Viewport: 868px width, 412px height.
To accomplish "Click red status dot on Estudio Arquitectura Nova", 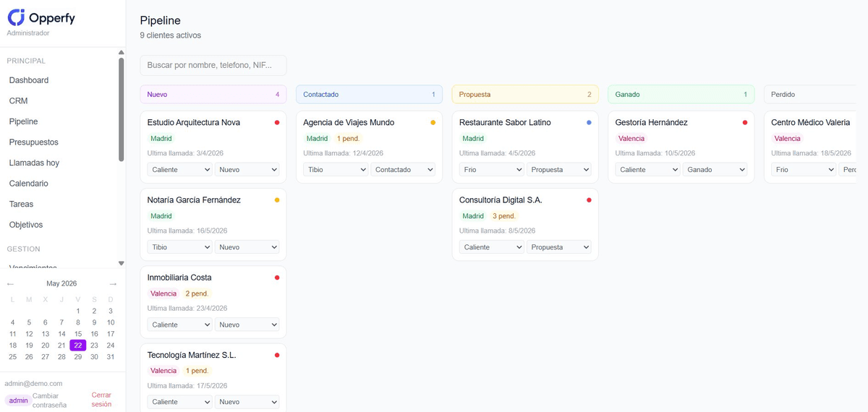I will point(277,123).
